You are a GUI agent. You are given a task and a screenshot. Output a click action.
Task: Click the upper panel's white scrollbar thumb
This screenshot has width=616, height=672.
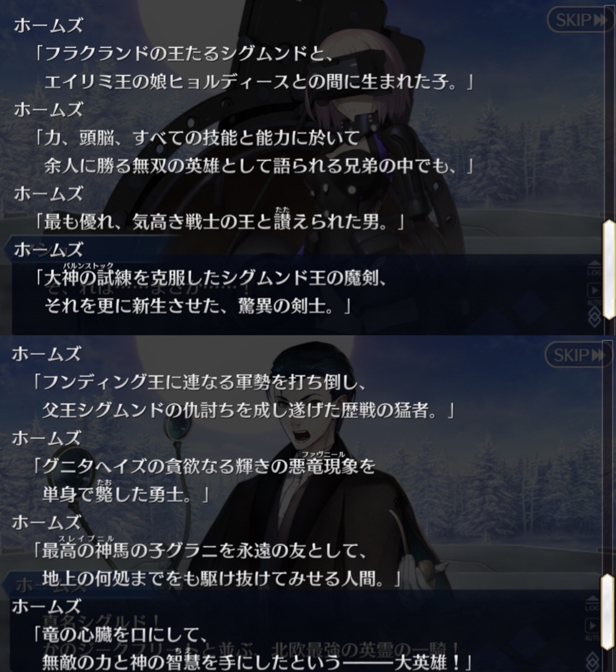pos(609,271)
